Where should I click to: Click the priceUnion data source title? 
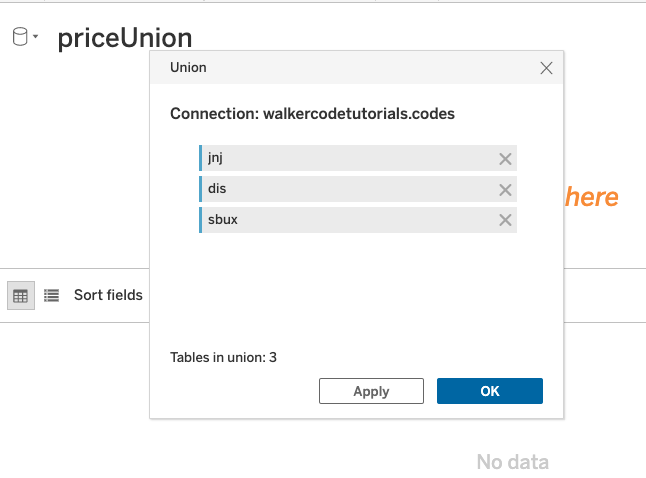[125, 38]
